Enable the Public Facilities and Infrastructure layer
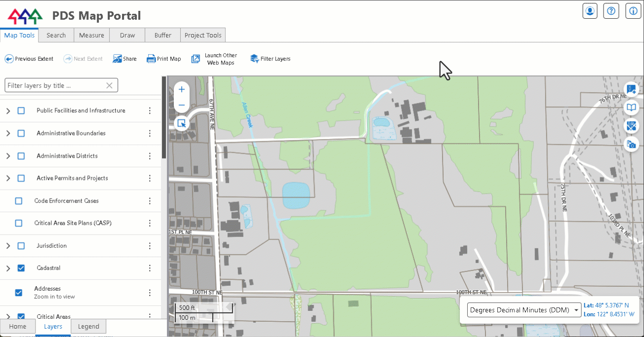The image size is (644, 337). tap(21, 111)
